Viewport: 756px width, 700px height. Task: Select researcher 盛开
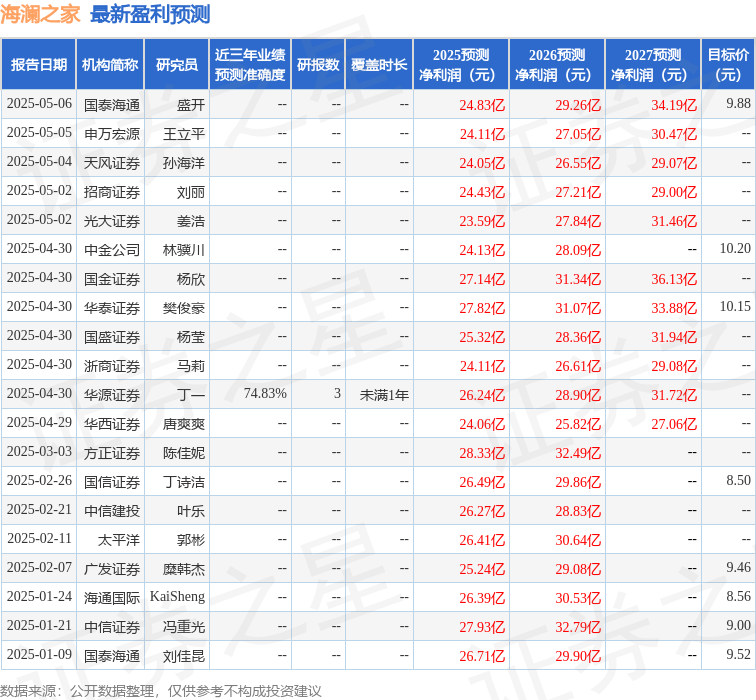click(191, 105)
